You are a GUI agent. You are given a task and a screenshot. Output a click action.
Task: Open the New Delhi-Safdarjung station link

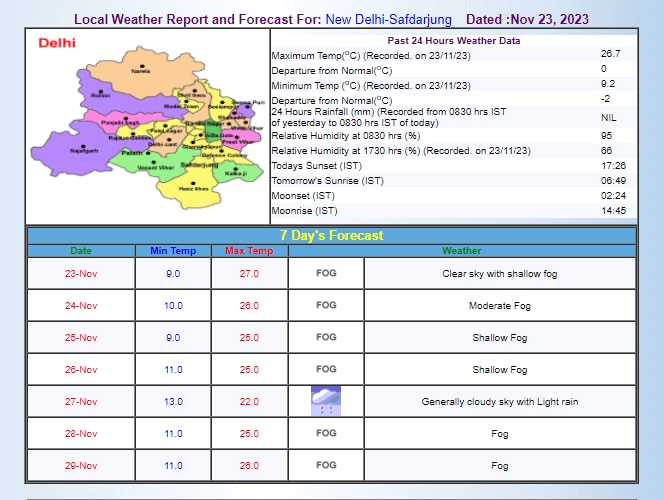388,19
